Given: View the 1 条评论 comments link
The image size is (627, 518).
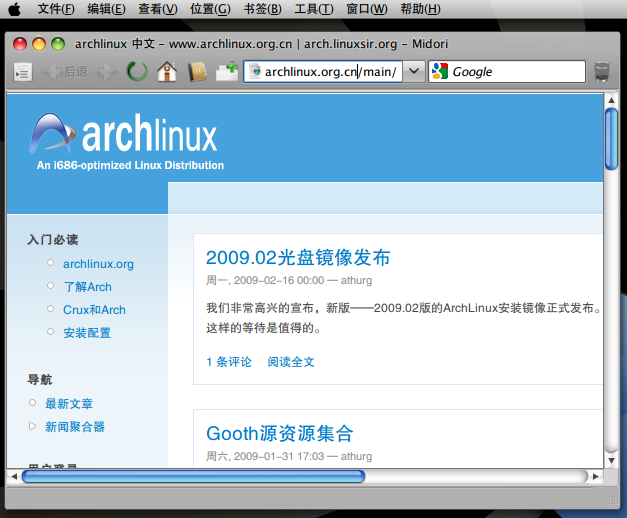Looking at the screenshot, I should [229, 362].
